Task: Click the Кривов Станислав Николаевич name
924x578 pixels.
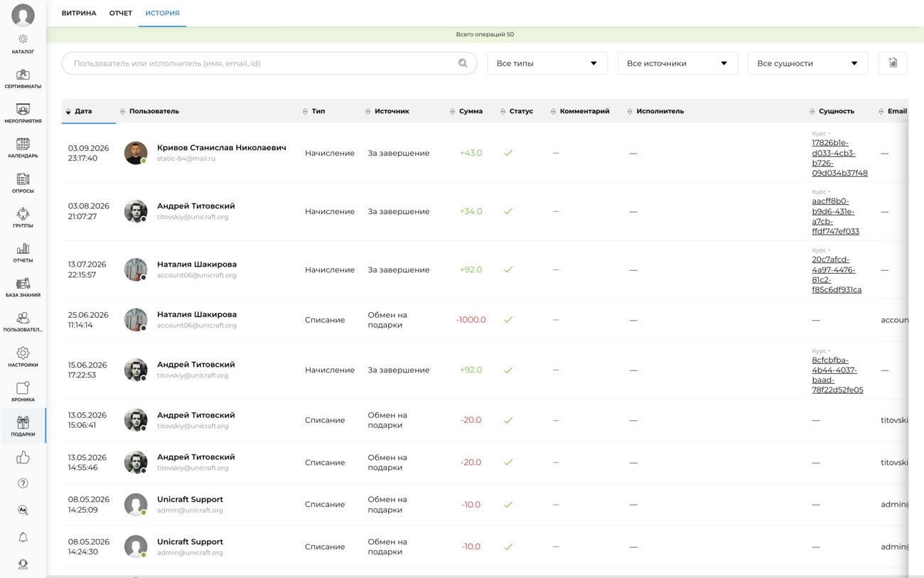Action: [x=221, y=148]
